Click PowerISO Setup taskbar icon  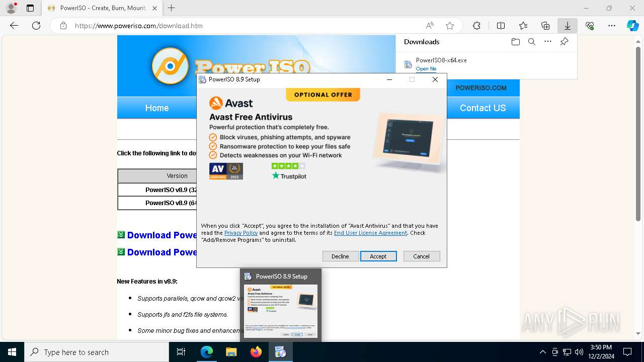click(x=281, y=352)
